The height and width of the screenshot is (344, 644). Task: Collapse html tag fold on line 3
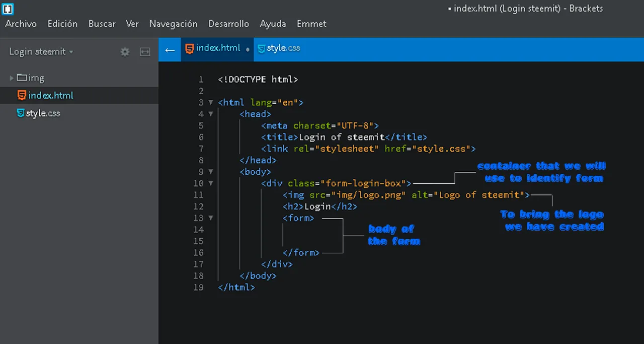click(x=211, y=103)
